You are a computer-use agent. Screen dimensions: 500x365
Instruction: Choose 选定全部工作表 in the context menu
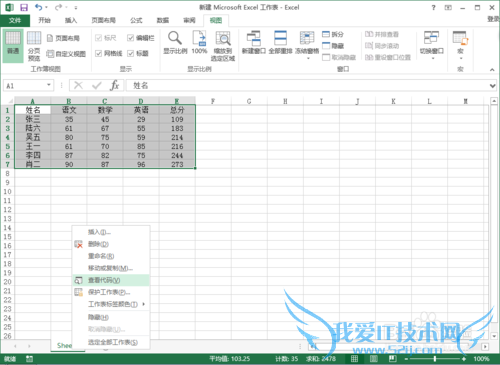click(111, 342)
